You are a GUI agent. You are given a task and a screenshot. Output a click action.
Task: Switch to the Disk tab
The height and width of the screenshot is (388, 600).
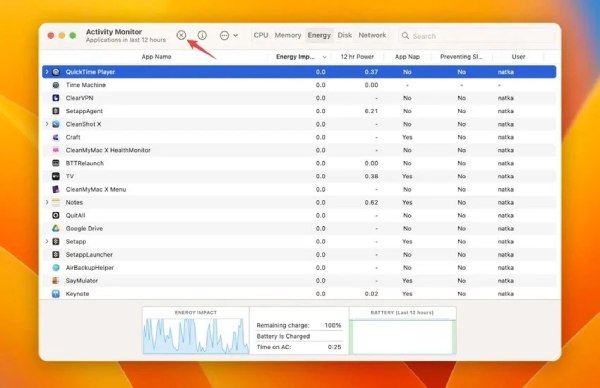(x=344, y=35)
